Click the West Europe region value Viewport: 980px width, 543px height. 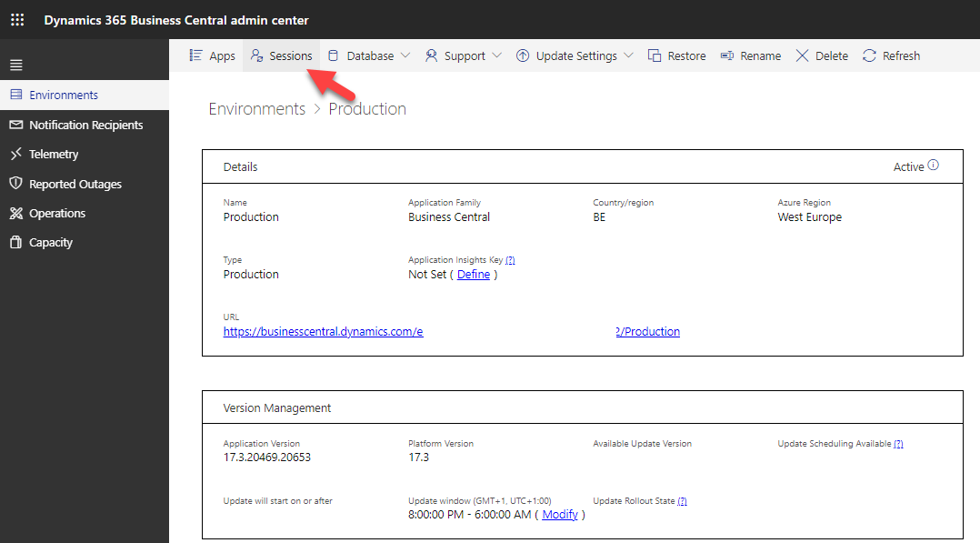click(x=809, y=217)
